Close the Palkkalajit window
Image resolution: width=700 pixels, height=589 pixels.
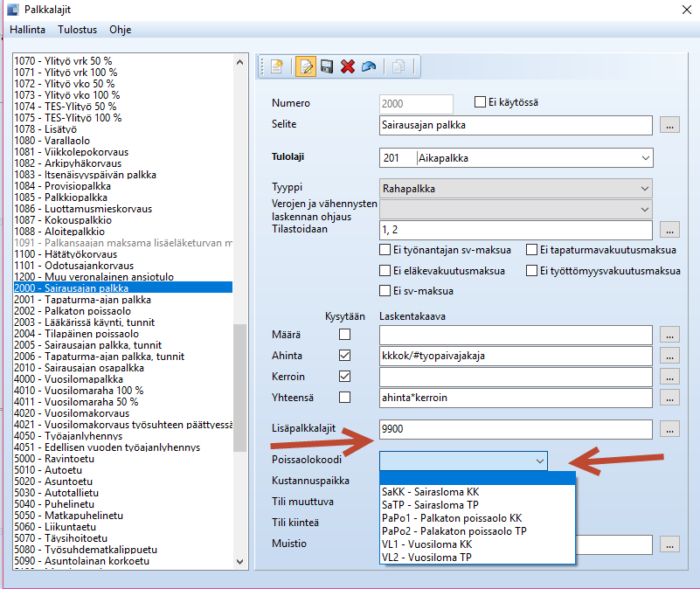687,10
